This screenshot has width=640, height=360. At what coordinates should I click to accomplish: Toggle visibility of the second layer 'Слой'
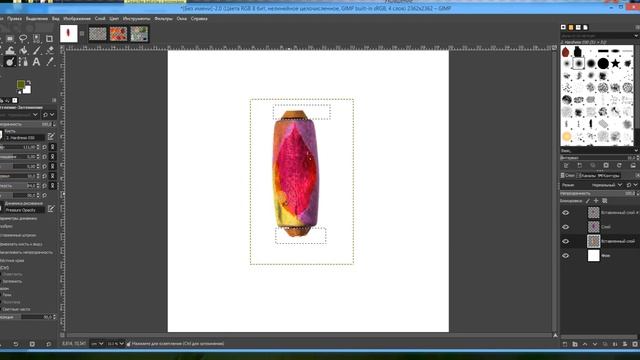[x=565, y=227]
